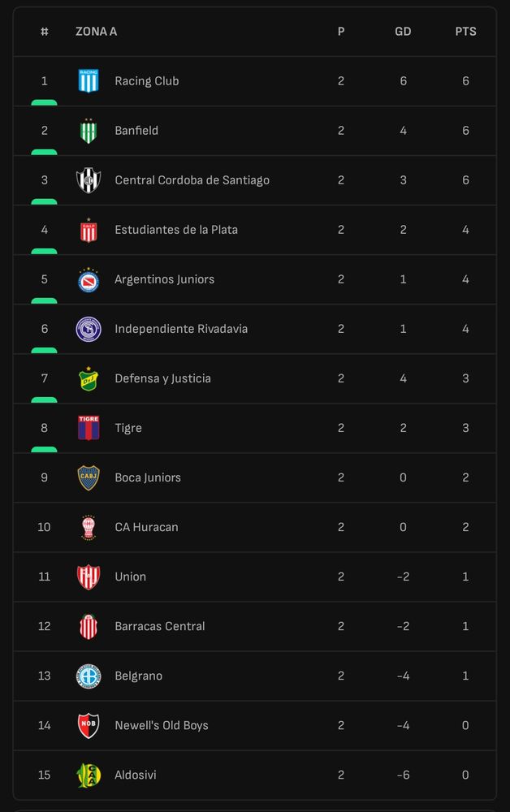Click the ZONA A group header
The height and width of the screenshot is (812, 510).
coord(96,32)
